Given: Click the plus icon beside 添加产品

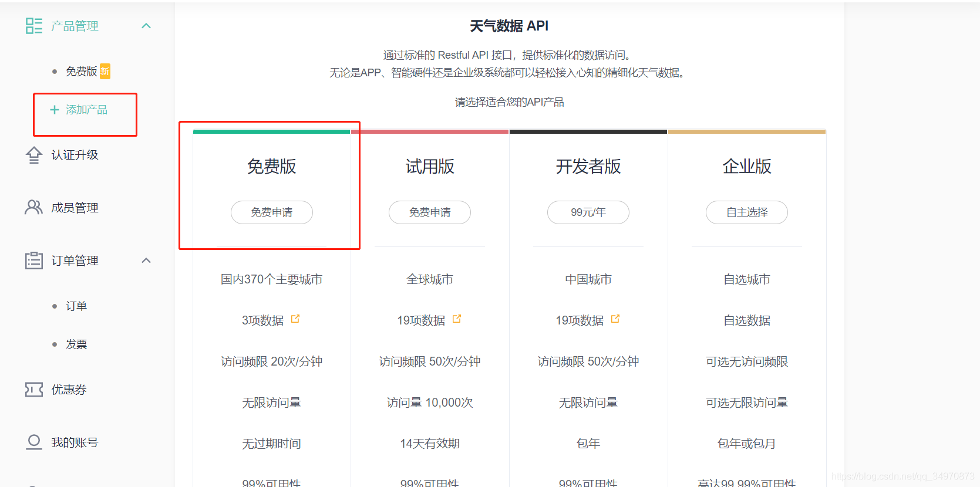Looking at the screenshot, I should click(55, 110).
